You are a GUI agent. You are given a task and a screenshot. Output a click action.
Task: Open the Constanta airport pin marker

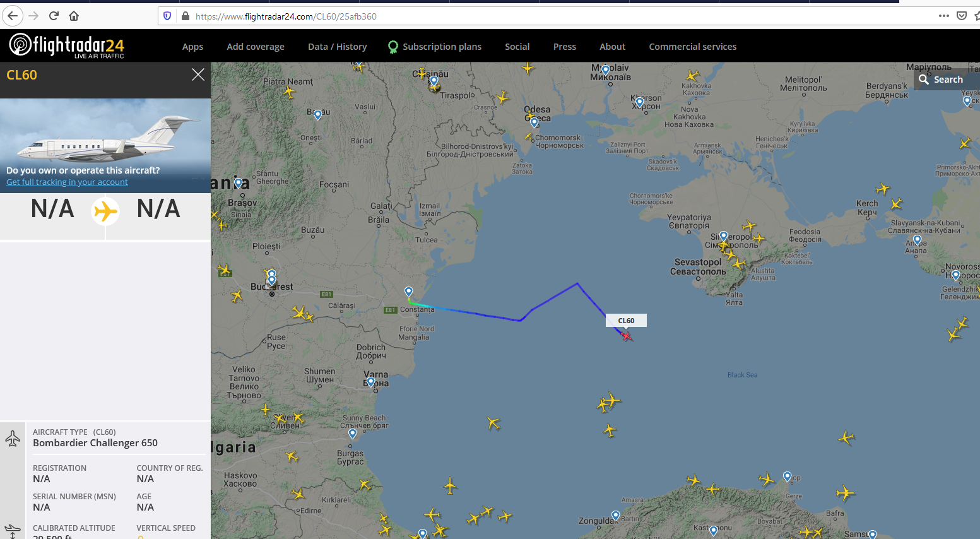click(409, 292)
